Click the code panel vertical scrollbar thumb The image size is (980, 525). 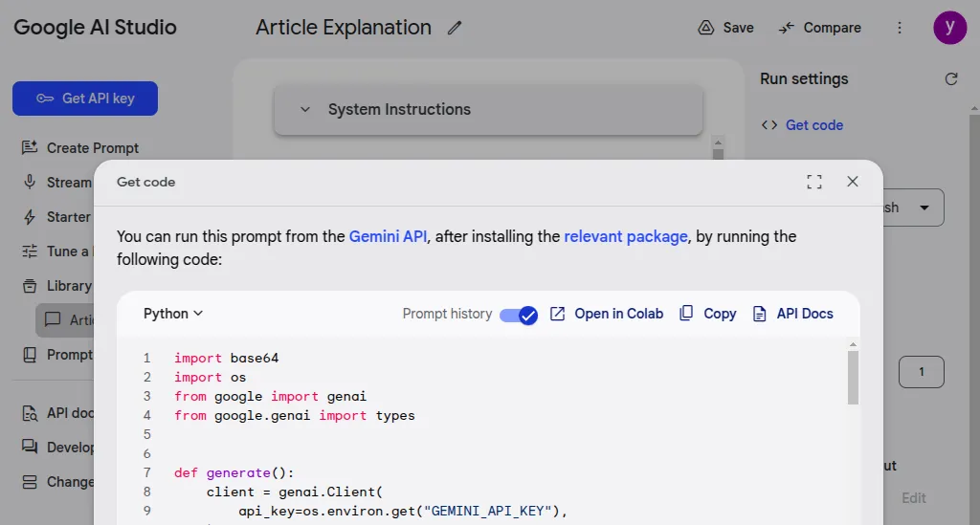(853, 377)
